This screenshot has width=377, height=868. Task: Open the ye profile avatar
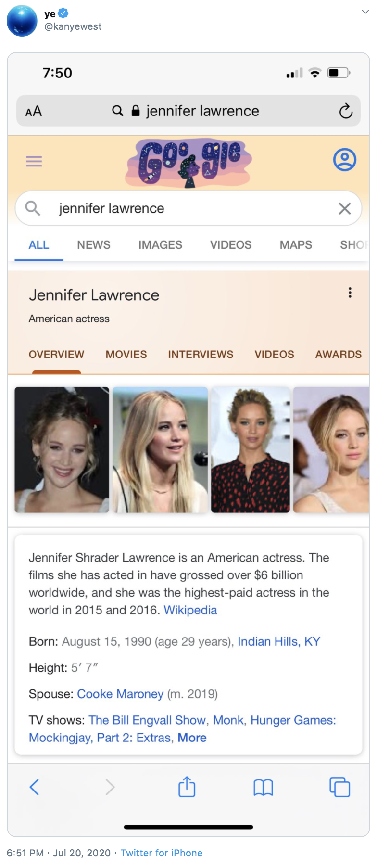click(x=22, y=21)
